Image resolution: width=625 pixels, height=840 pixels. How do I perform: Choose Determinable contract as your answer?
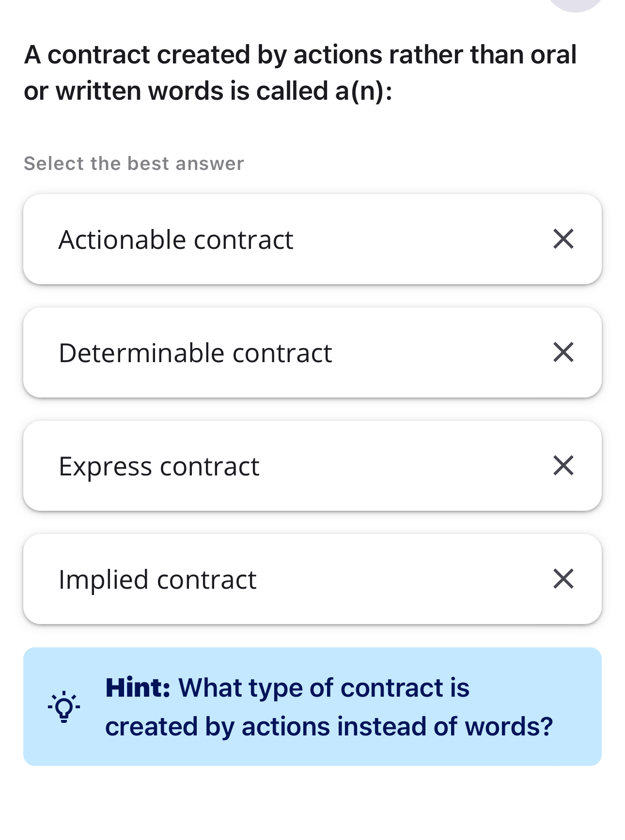[242, 352]
